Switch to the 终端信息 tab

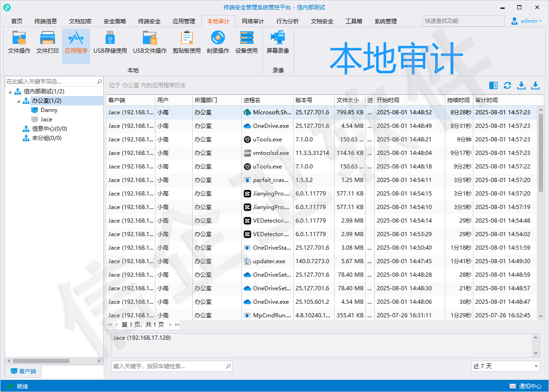point(46,21)
